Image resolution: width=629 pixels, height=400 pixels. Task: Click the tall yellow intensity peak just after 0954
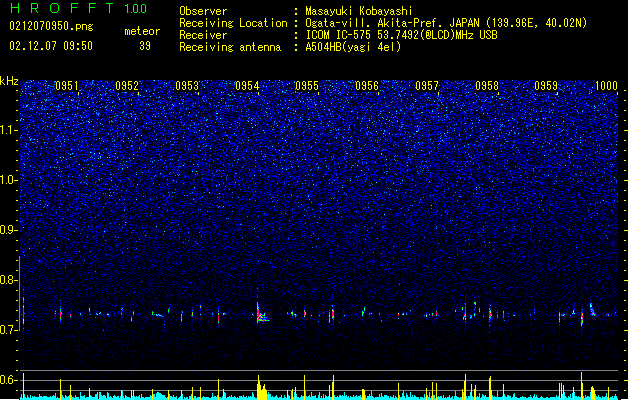click(261, 388)
